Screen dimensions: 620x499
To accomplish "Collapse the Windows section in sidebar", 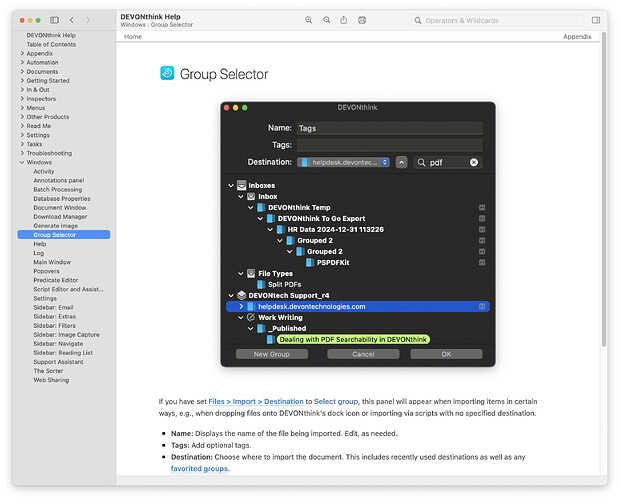I will click(21, 162).
